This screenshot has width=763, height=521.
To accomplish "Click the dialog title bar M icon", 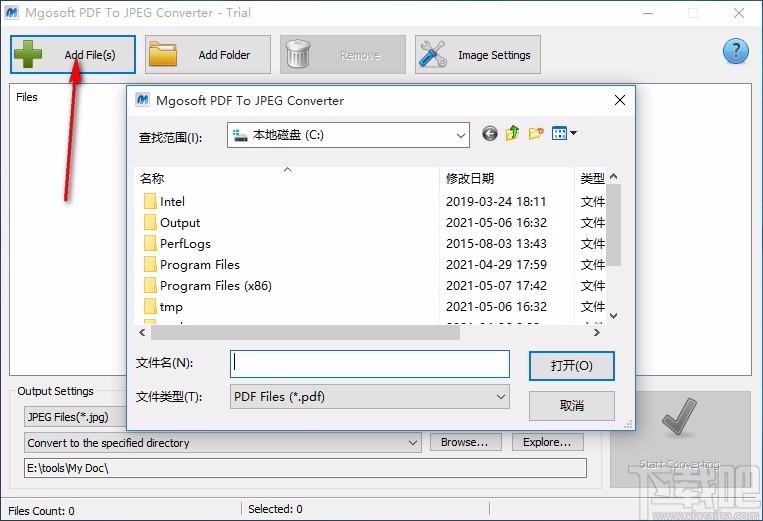I will click(x=142, y=100).
